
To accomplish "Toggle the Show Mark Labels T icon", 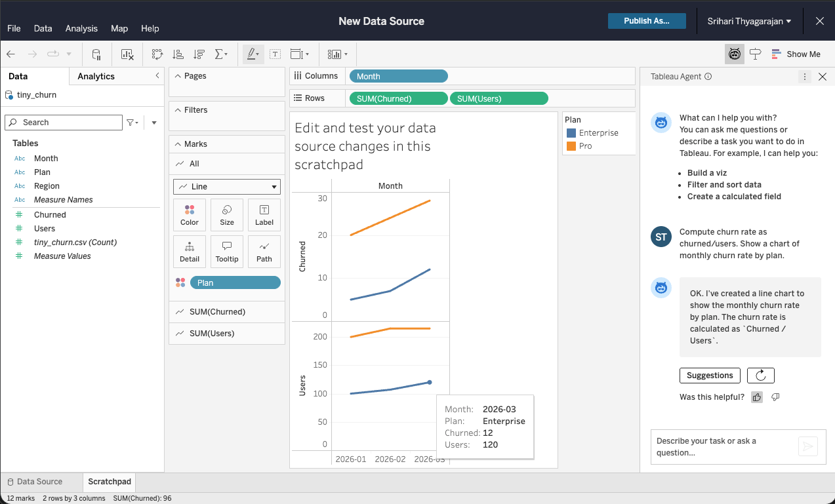I will [275, 54].
